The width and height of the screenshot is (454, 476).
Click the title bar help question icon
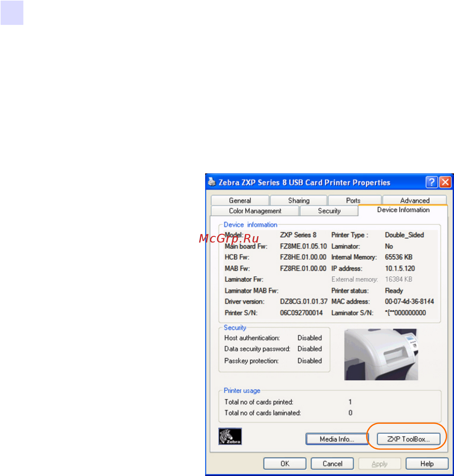432,182
